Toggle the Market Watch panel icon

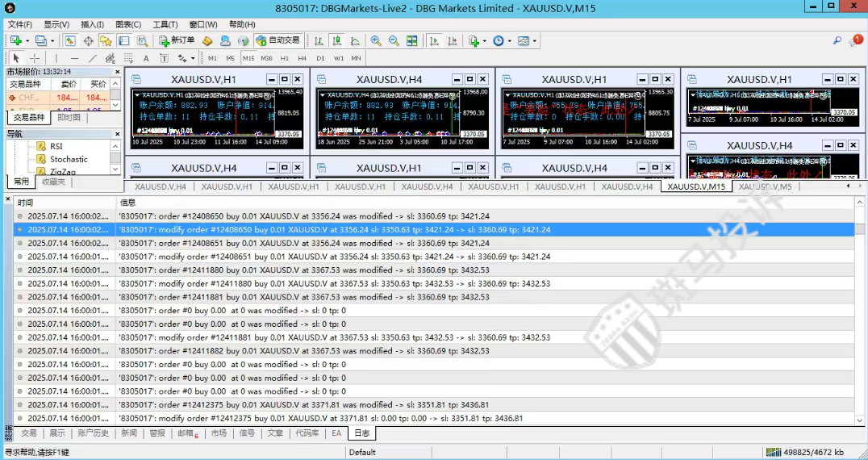click(x=70, y=40)
